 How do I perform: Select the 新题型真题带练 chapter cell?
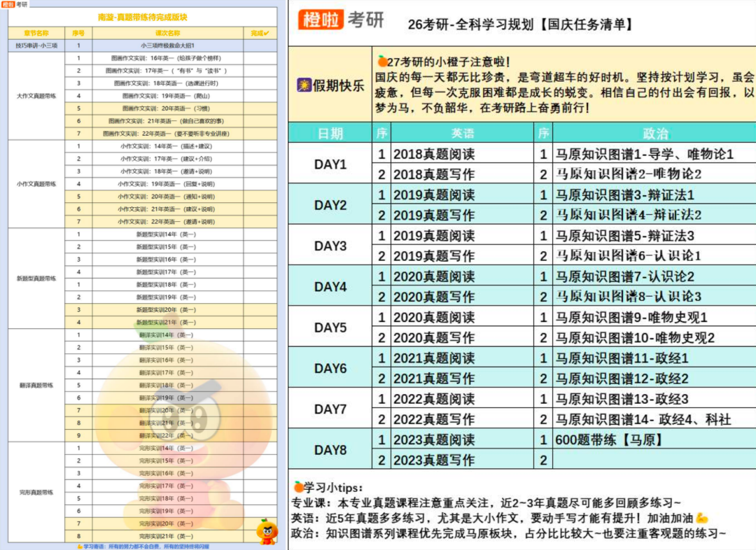coord(36,278)
